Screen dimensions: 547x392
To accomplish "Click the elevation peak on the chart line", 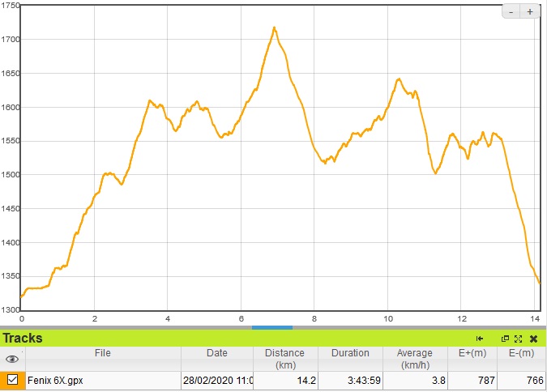I will [x=274, y=28].
